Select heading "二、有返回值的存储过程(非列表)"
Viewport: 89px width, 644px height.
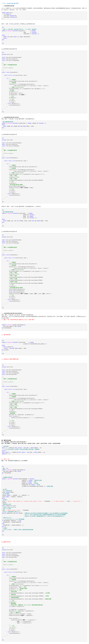pos(10,117)
